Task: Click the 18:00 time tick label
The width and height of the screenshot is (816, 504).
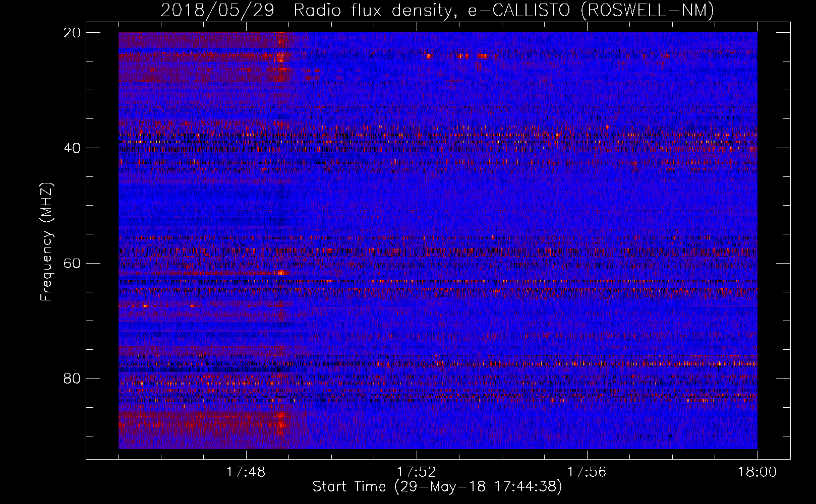Action: [x=757, y=472]
